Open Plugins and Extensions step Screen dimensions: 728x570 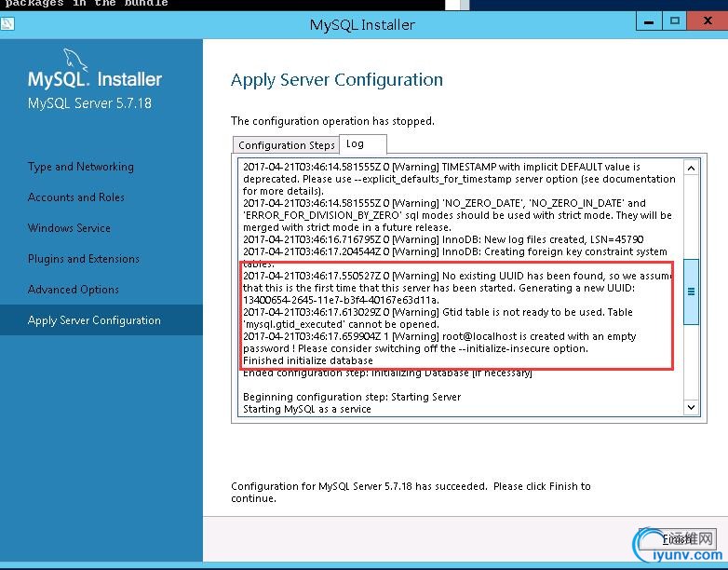84,258
